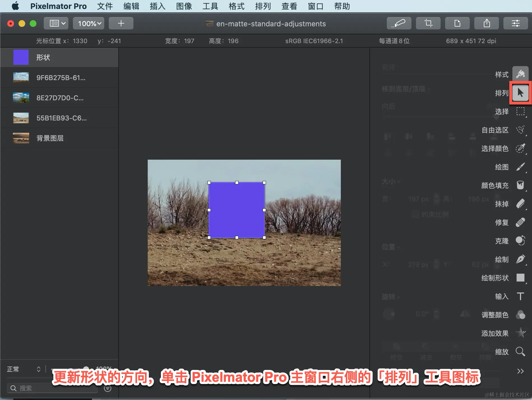Image resolution: width=532 pixels, height=400 pixels.
Task: Open the 插入 menu
Action: 158,6
